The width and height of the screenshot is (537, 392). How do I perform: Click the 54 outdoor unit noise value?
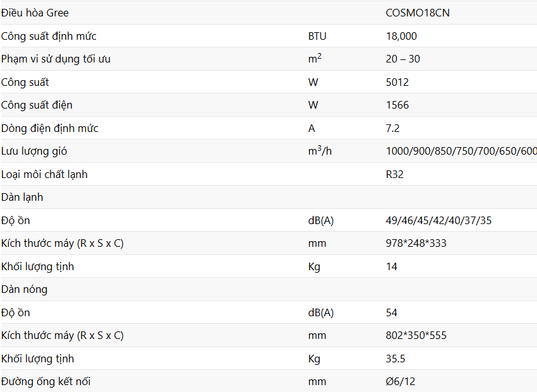(x=391, y=312)
